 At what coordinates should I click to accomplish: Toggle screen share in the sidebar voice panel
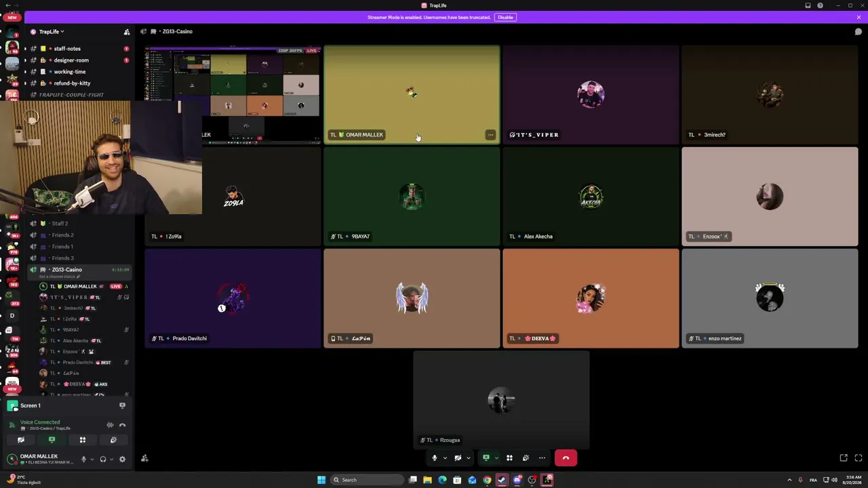pos(52,440)
